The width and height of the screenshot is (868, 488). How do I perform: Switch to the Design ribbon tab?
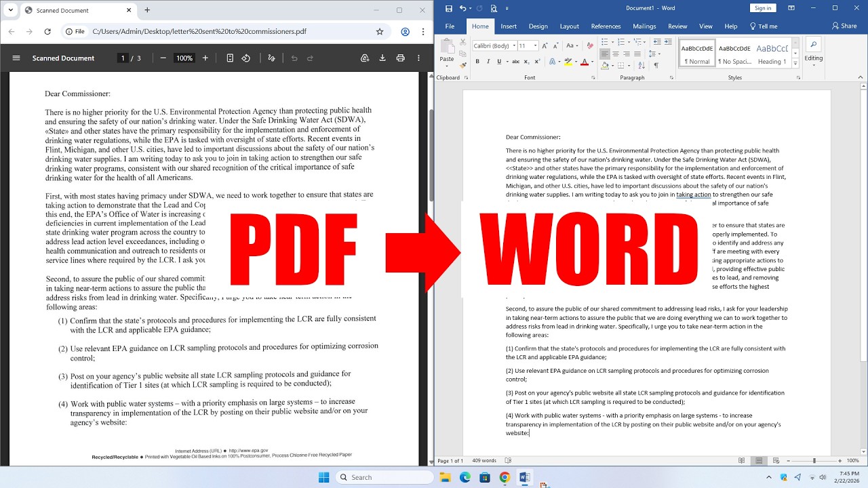538,26
